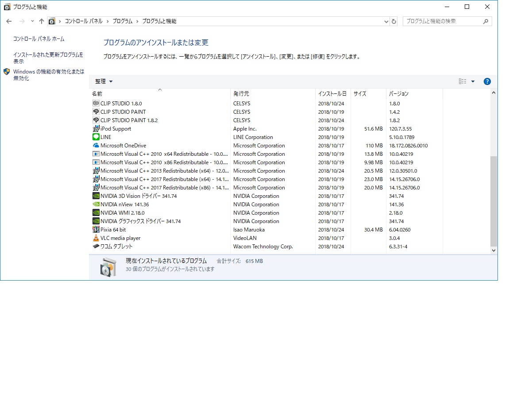This screenshot has height=413, width=532.
Task: Click the vertical scrollbar thumb of program list
Action: tap(494, 201)
